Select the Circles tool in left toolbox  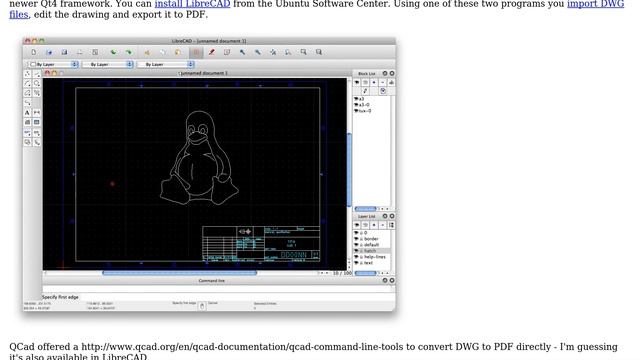37,83
